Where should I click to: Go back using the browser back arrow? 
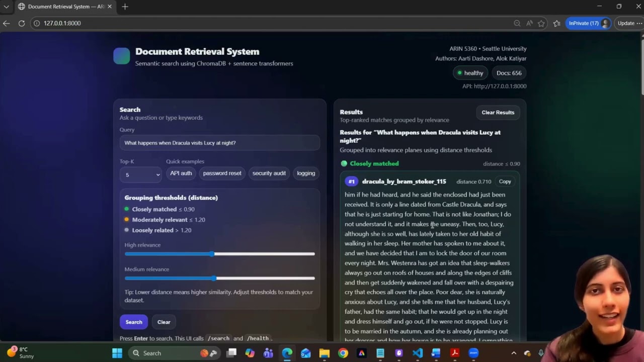(7, 23)
